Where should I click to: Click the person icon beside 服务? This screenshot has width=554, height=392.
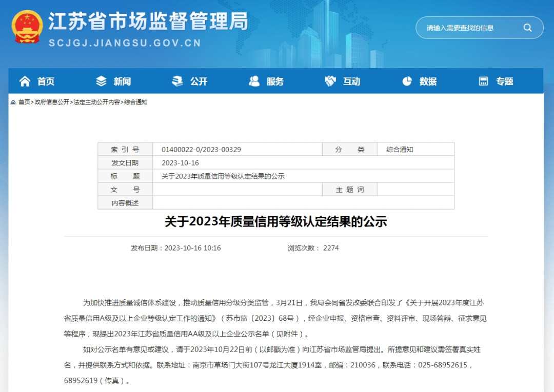coord(254,81)
